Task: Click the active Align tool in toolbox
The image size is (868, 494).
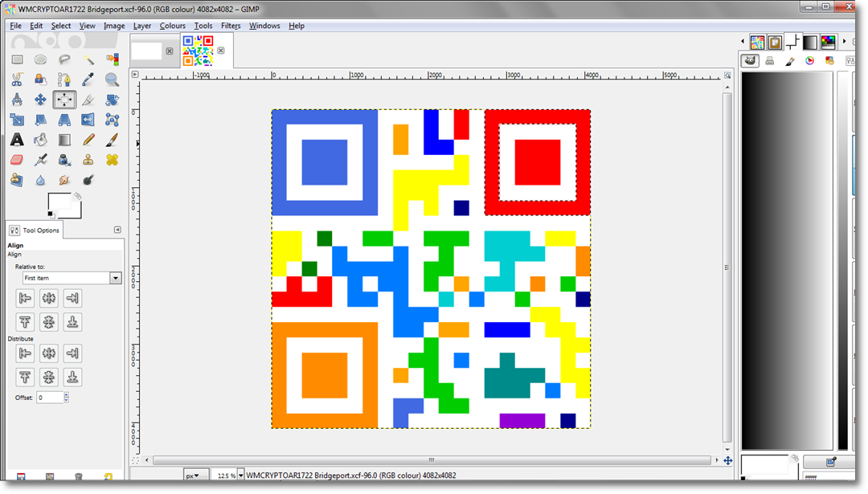Action: coord(64,100)
